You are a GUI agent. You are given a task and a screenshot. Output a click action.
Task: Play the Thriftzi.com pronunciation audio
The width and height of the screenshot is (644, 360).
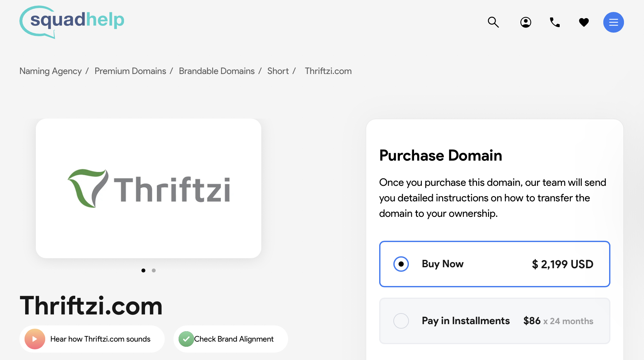(x=35, y=339)
